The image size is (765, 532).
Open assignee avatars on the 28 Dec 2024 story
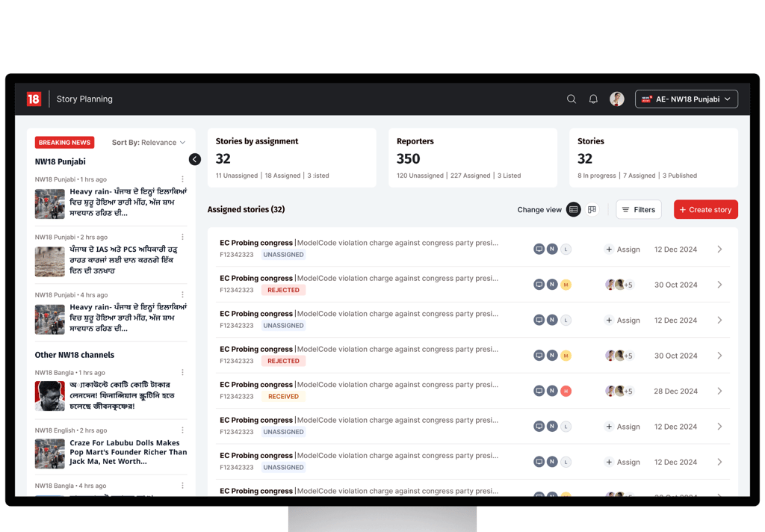pyautogui.click(x=619, y=391)
